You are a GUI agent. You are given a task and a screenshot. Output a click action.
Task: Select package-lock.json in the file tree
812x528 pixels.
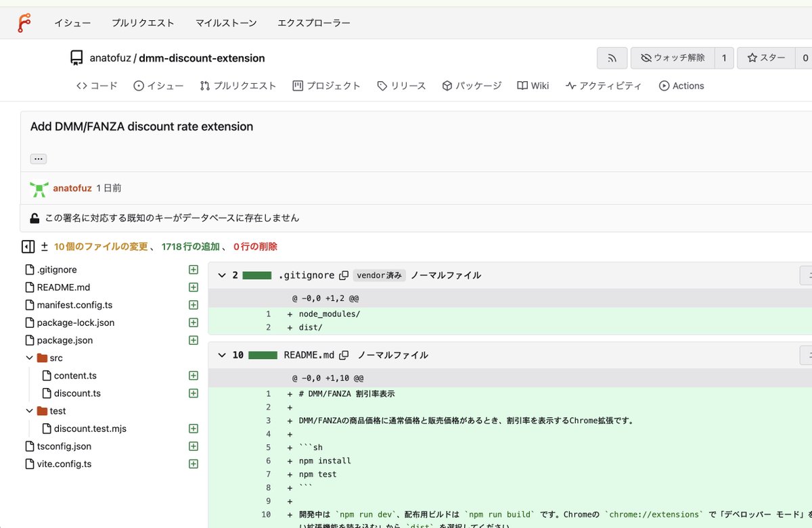tap(76, 322)
